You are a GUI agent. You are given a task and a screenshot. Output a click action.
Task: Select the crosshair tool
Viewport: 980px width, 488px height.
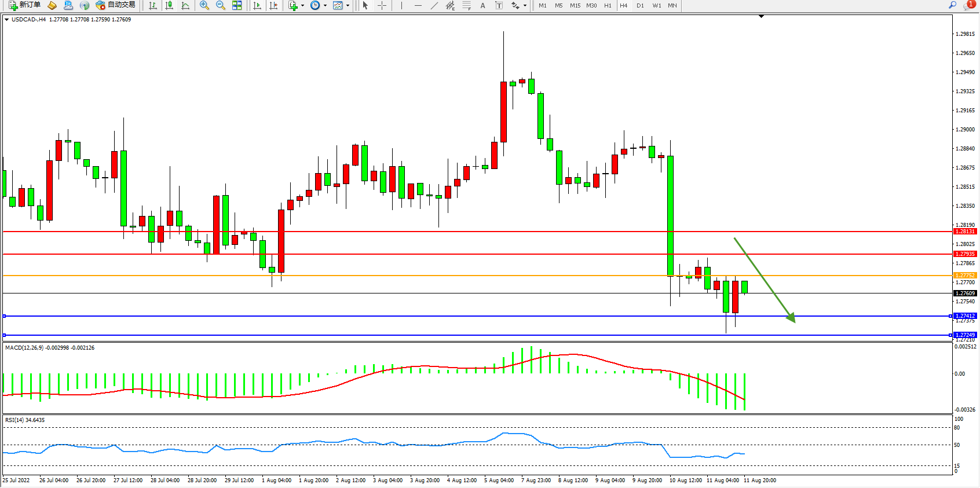coord(382,5)
